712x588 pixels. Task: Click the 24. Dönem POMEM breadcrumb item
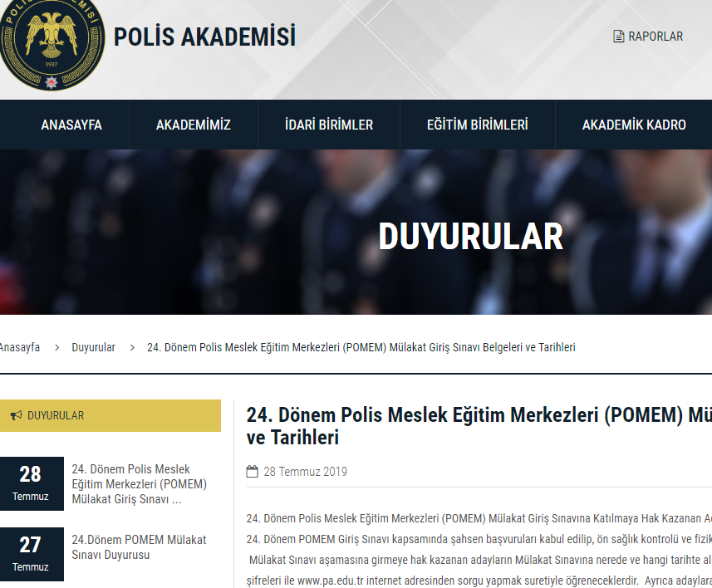coord(361,347)
